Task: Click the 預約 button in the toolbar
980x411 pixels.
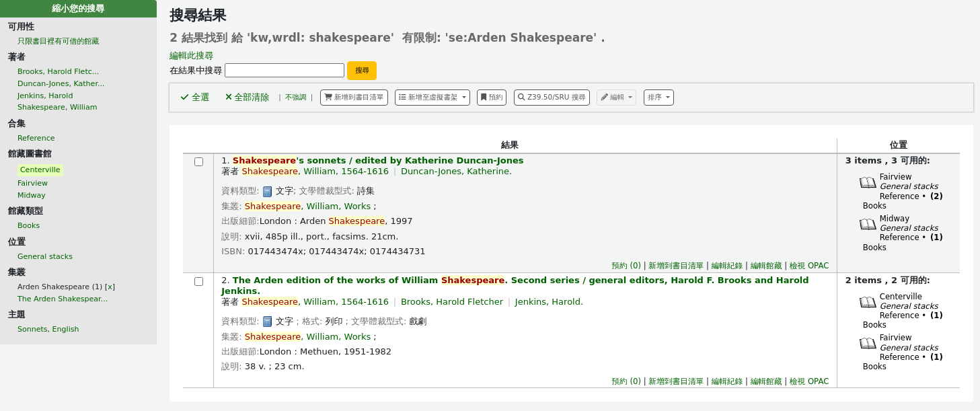Action: point(492,98)
